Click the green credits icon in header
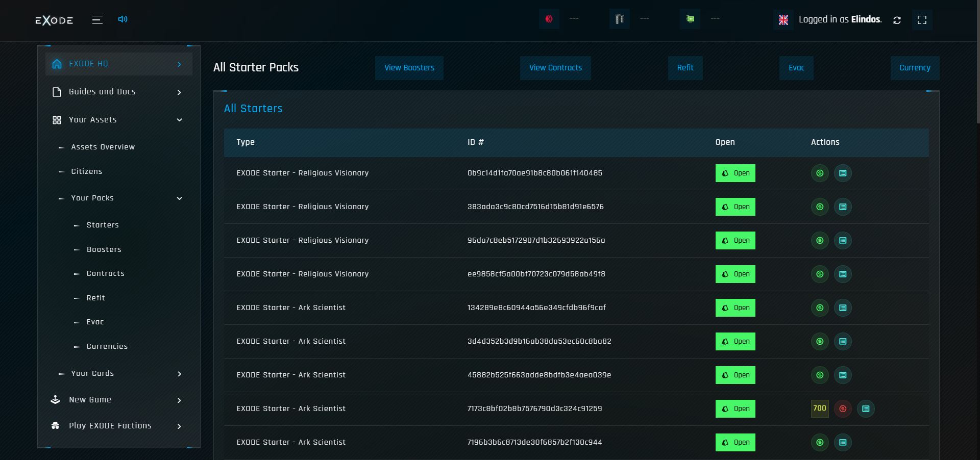The image size is (980, 460). pyautogui.click(x=690, y=19)
